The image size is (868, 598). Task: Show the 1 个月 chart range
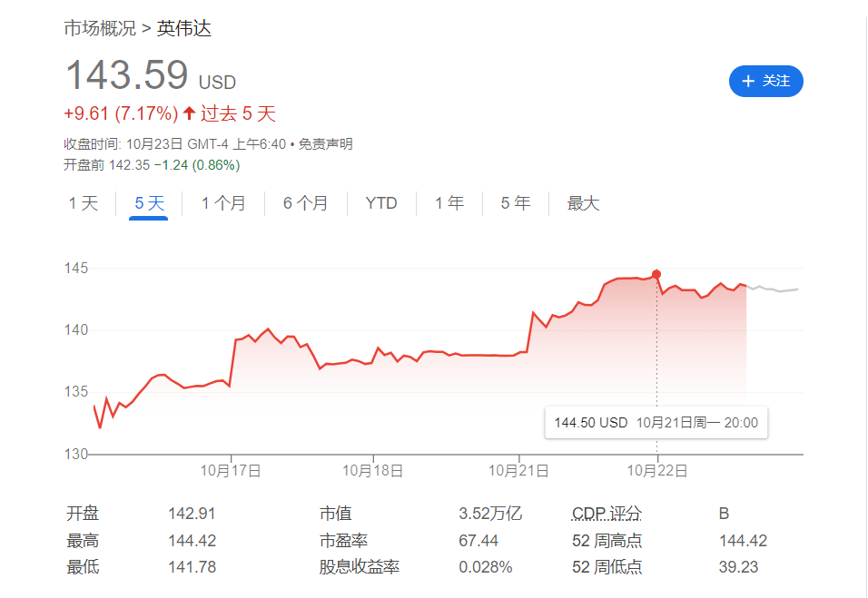[x=223, y=203]
